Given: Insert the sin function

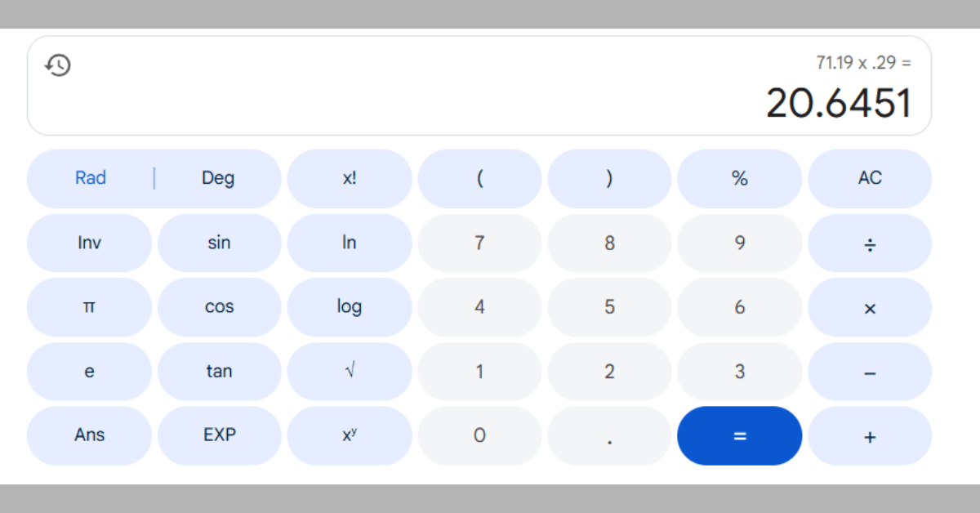Looking at the screenshot, I should [219, 243].
